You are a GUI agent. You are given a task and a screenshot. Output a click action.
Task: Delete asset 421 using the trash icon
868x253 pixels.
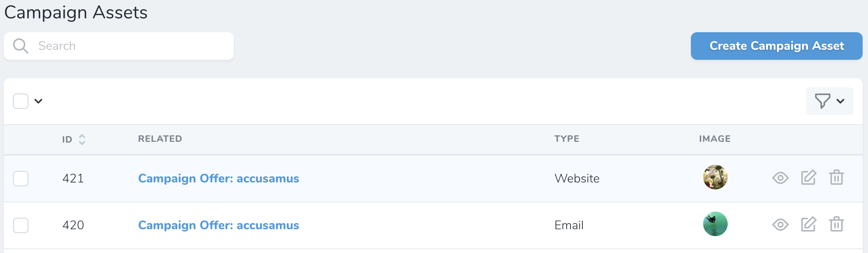click(x=837, y=177)
